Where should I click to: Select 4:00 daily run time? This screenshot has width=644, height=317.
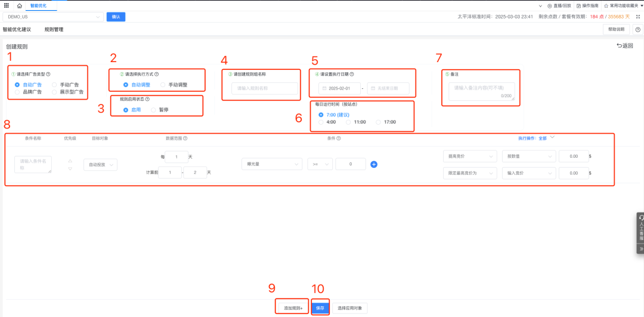[x=321, y=122]
